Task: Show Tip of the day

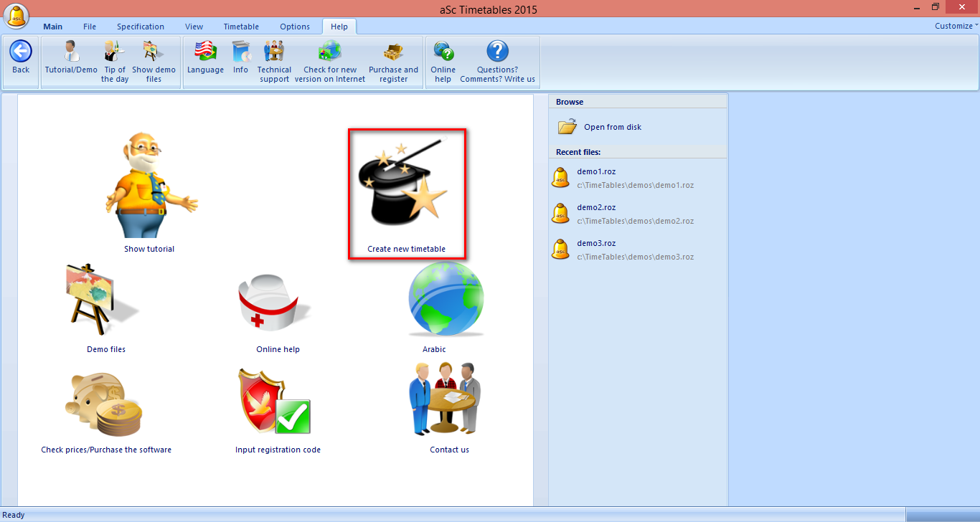Action: 115,61
